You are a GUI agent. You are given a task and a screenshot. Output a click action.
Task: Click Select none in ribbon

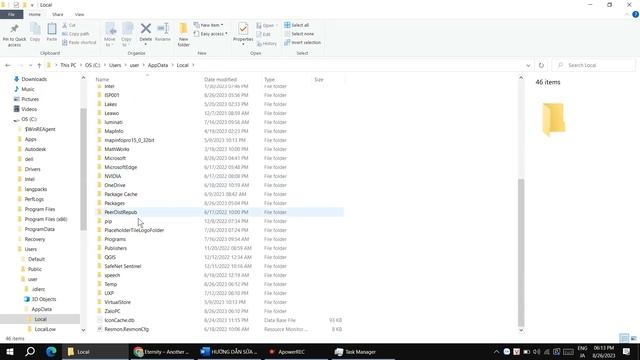[x=299, y=34]
